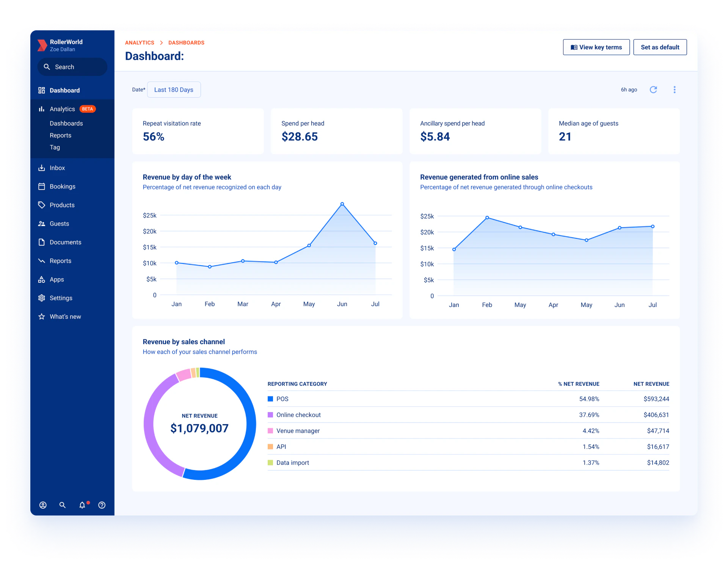Select Tag under Analytics
This screenshot has width=728, height=564.
click(x=55, y=147)
